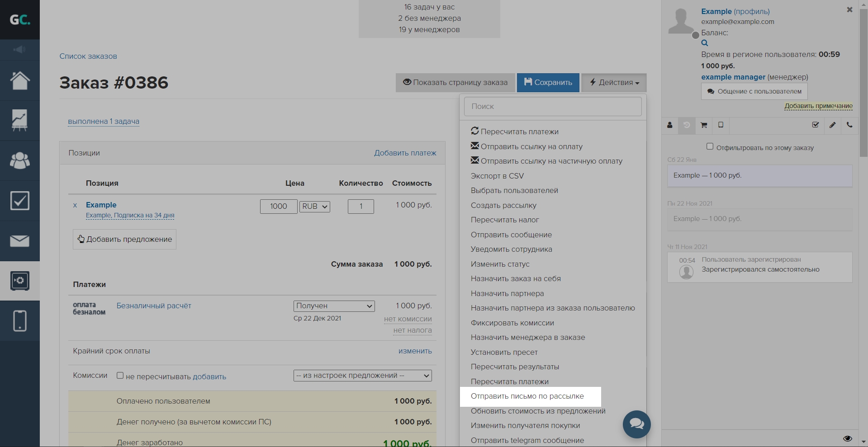This screenshot has width=868, height=447.
Task: Open the messages envelope icon in the sidebar
Action: [20, 241]
